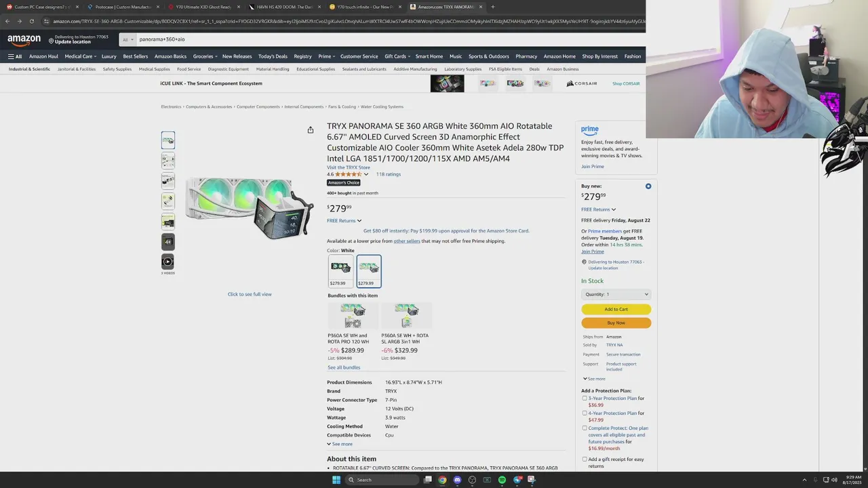
Task: Open Safety Supplies subcategory
Action: (117, 69)
